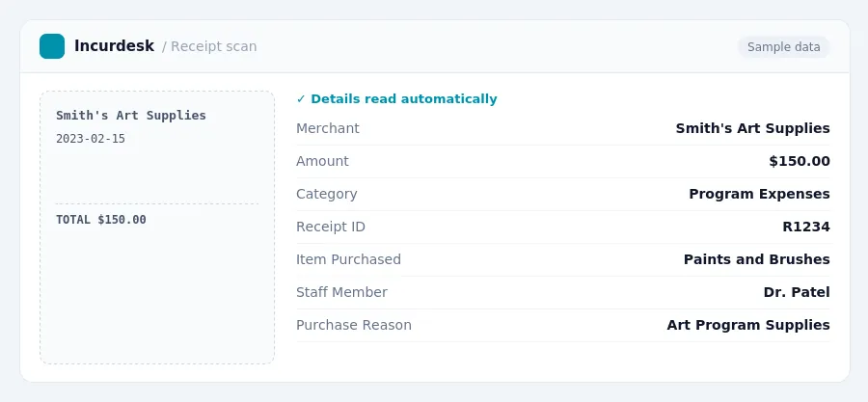Click the $150.00 amount value
Viewport: 868px width, 402px height.
[800, 161]
